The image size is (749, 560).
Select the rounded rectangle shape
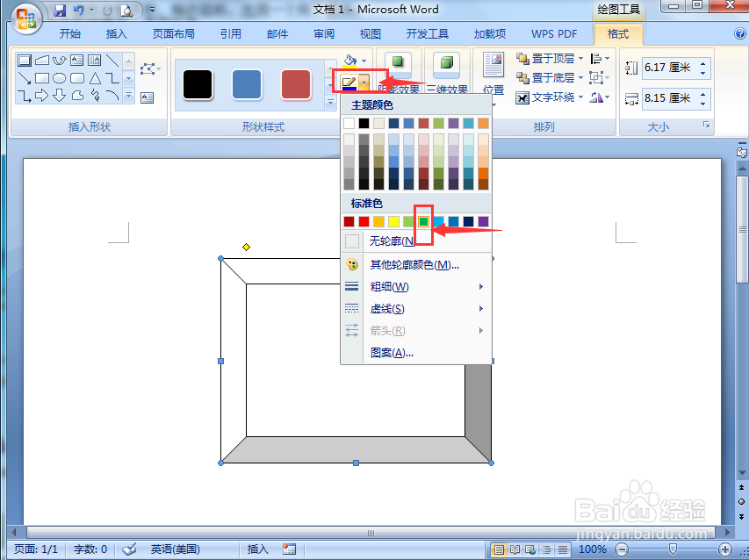77,78
